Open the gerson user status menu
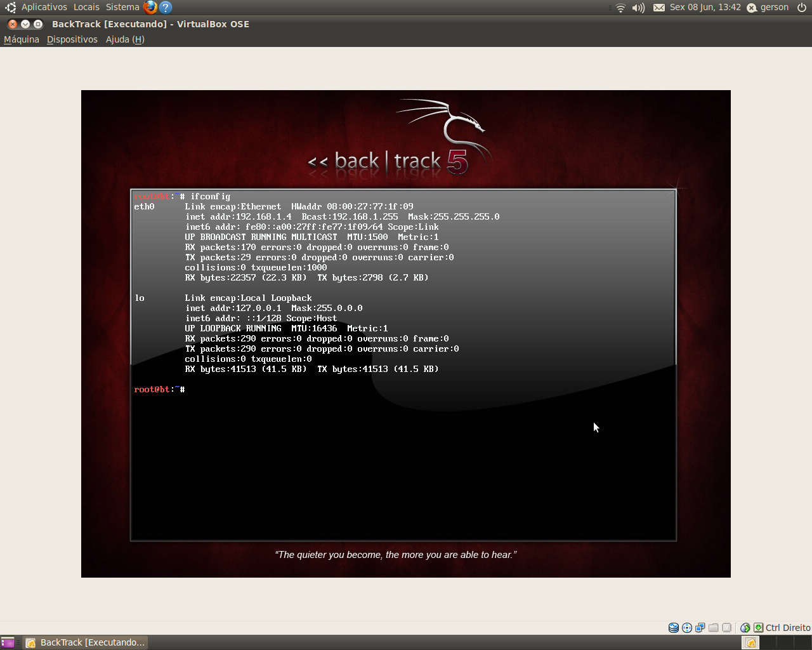 (768, 8)
